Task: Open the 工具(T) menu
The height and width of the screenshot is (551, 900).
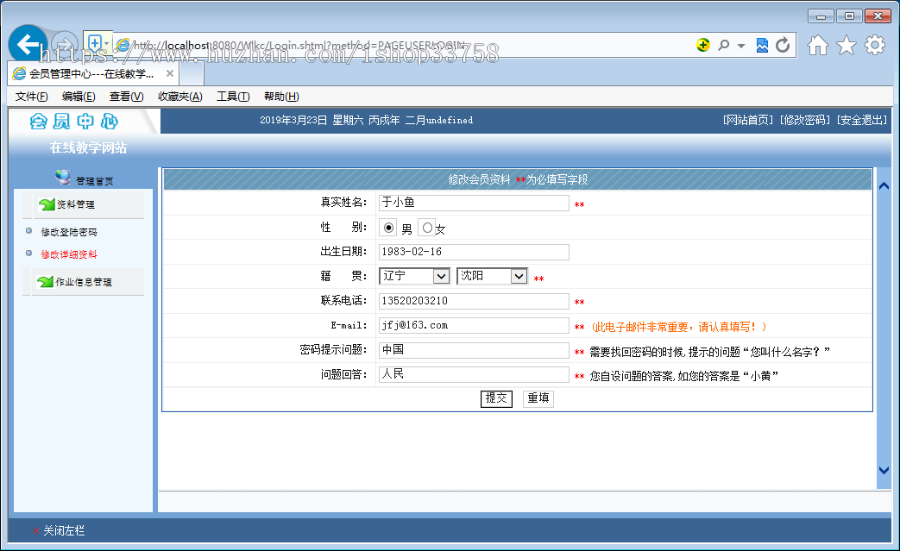Action: [x=233, y=96]
